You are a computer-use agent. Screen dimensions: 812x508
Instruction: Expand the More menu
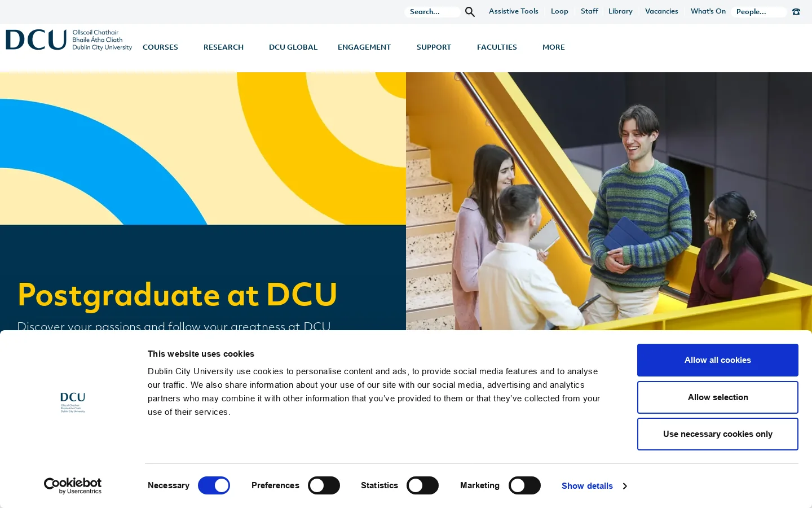pyautogui.click(x=554, y=47)
